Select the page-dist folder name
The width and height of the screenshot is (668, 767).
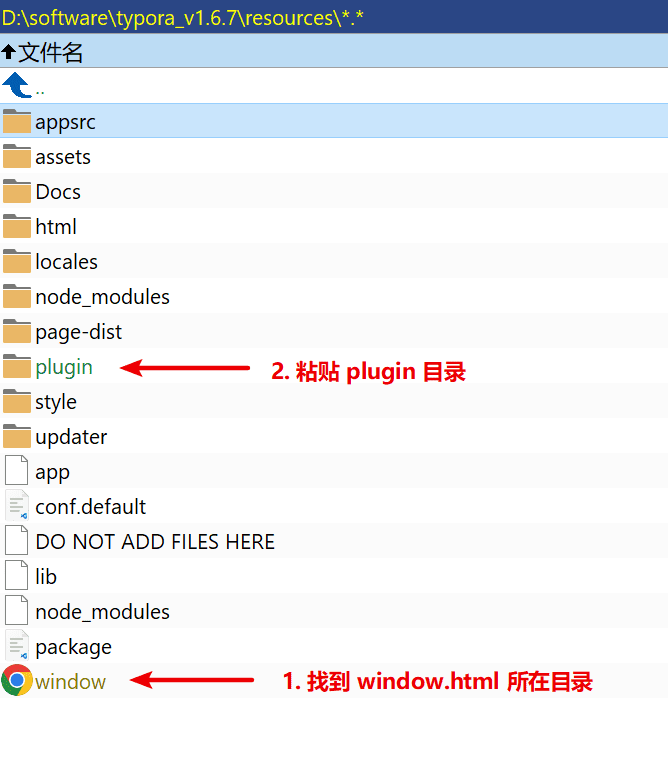tap(78, 332)
